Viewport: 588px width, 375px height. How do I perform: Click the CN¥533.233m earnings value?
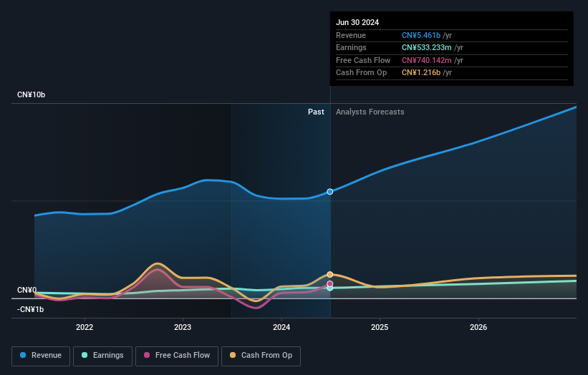427,47
